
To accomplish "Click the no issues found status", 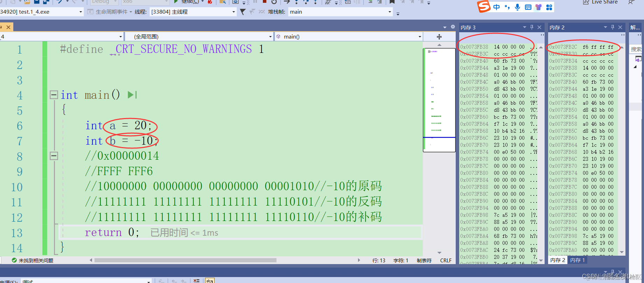I will pyautogui.click(x=32, y=260).
